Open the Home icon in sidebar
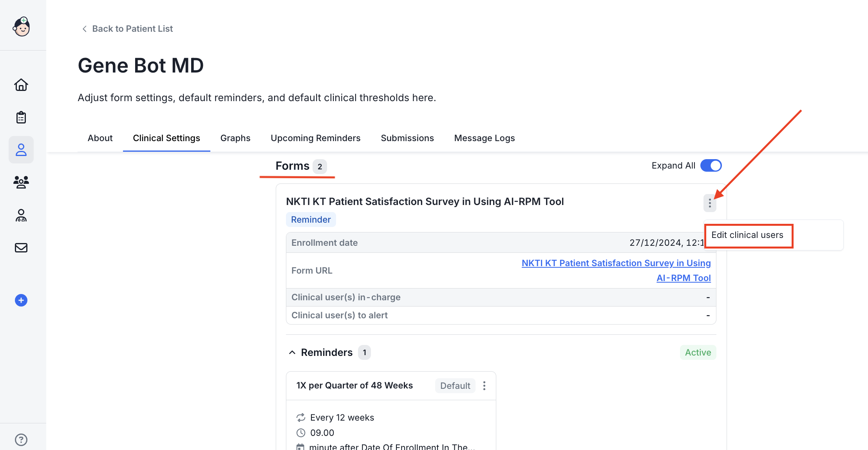The width and height of the screenshot is (868, 450). pyautogui.click(x=21, y=85)
